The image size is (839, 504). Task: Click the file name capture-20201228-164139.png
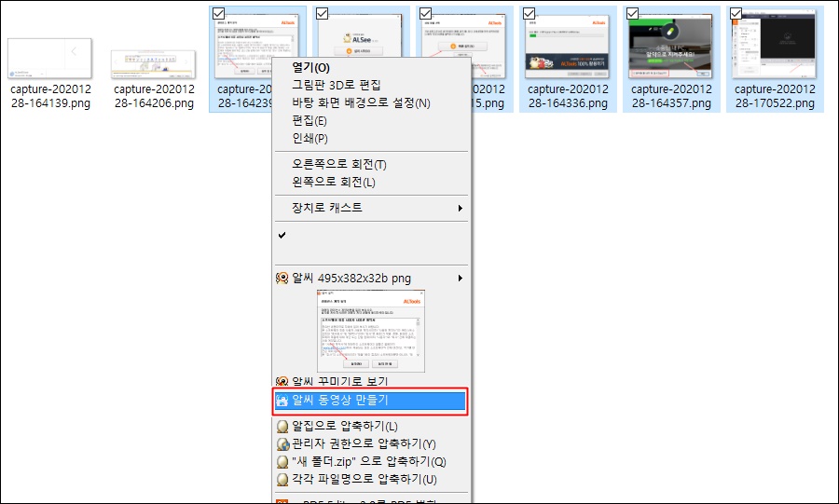pos(51,96)
